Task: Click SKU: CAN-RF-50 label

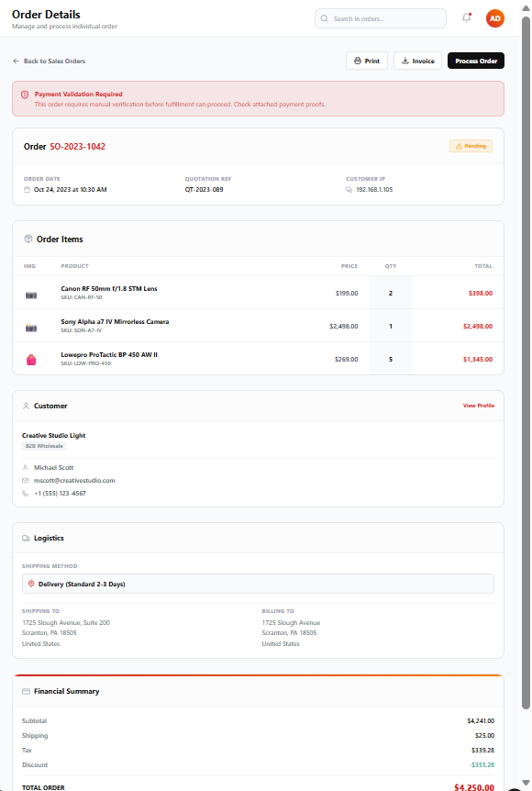Action: click(x=82, y=297)
